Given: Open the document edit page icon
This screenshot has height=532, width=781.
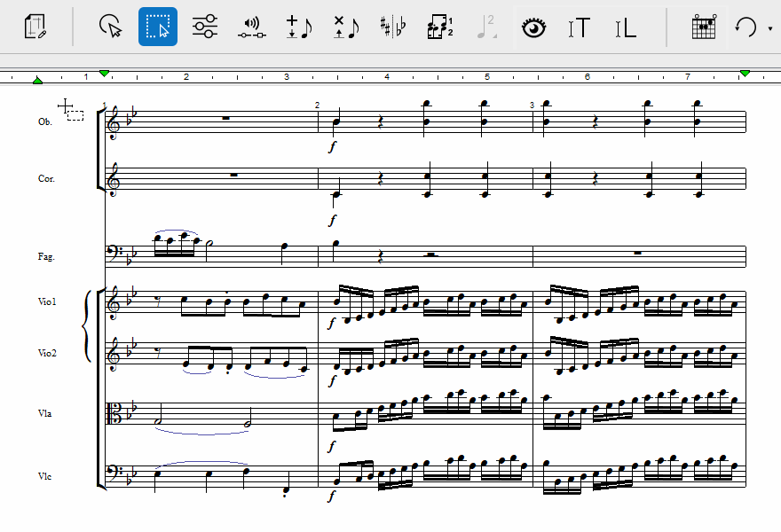Looking at the screenshot, I should click(35, 27).
